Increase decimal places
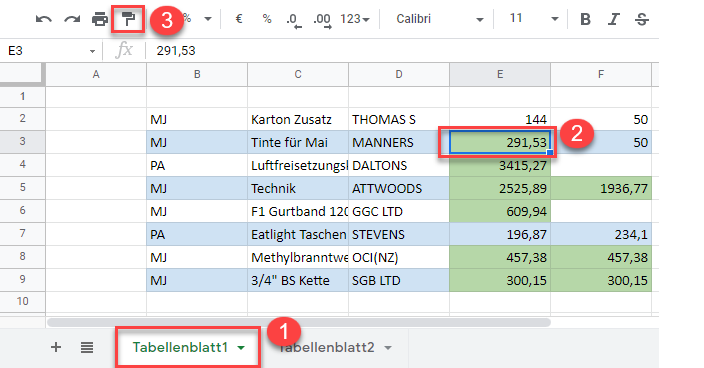This screenshot has width=704, height=368. click(x=322, y=20)
